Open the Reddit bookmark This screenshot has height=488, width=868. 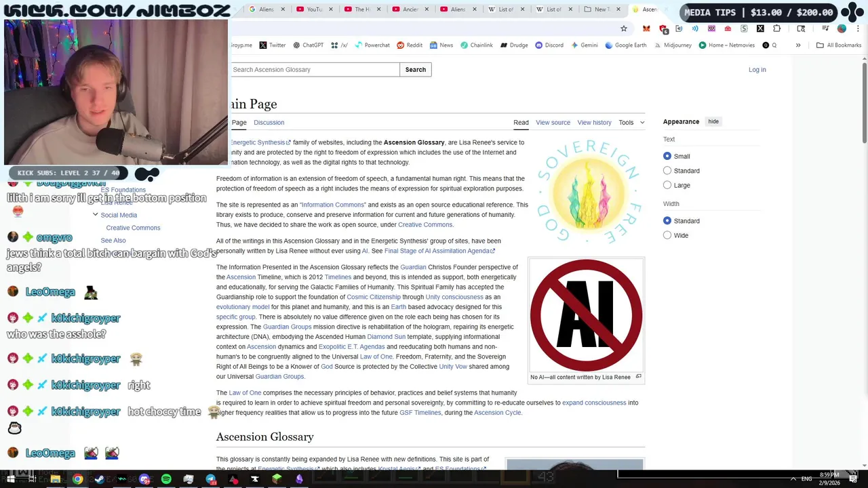tap(410, 45)
